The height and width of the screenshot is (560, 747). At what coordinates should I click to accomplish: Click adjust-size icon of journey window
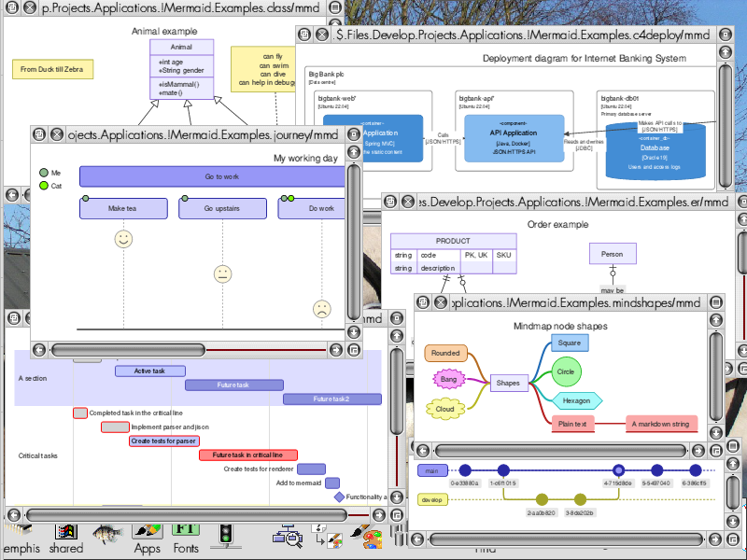(354, 350)
